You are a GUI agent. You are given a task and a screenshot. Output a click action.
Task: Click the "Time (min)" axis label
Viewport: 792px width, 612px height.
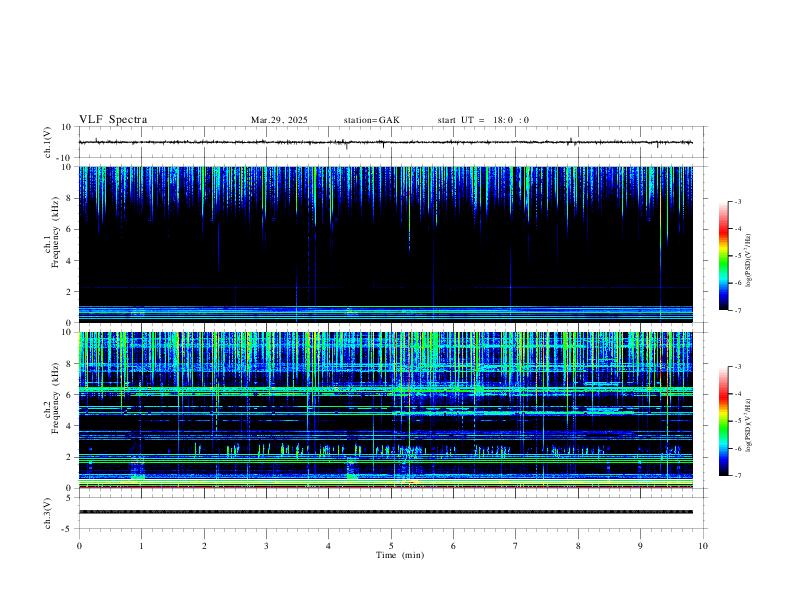click(x=400, y=555)
